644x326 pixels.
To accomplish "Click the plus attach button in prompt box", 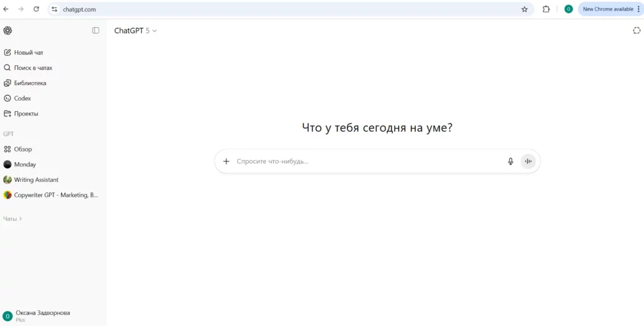I will (226, 161).
